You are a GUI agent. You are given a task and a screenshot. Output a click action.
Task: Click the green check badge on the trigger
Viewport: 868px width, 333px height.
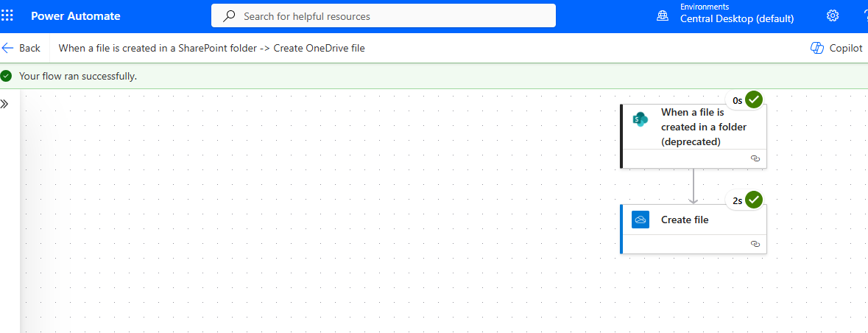tap(753, 100)
